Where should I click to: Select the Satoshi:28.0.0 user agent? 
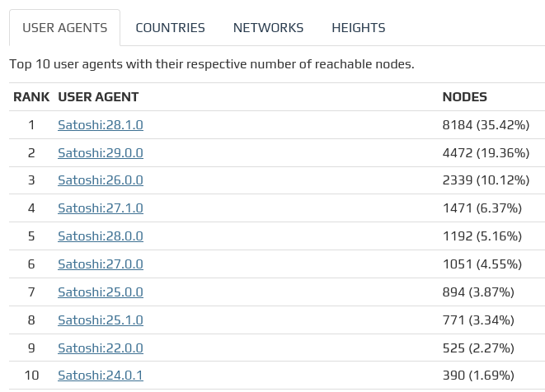pyautogui.click(x=101, y=236)
